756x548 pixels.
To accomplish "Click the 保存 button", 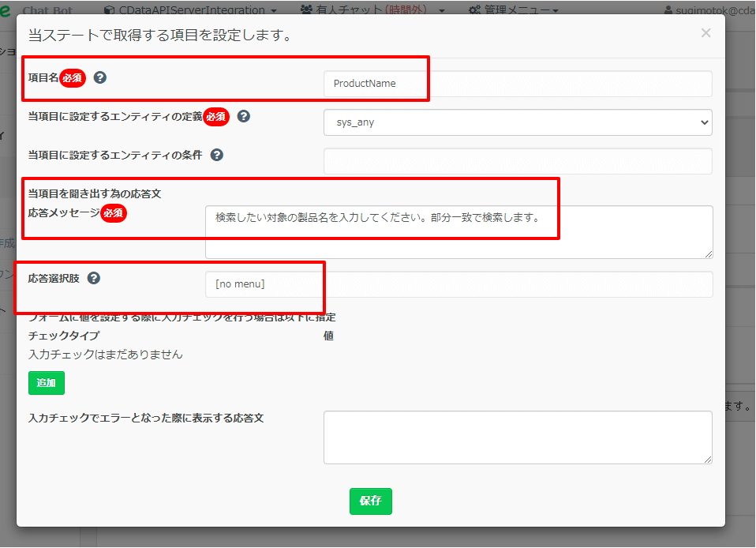I will point(371,501).
